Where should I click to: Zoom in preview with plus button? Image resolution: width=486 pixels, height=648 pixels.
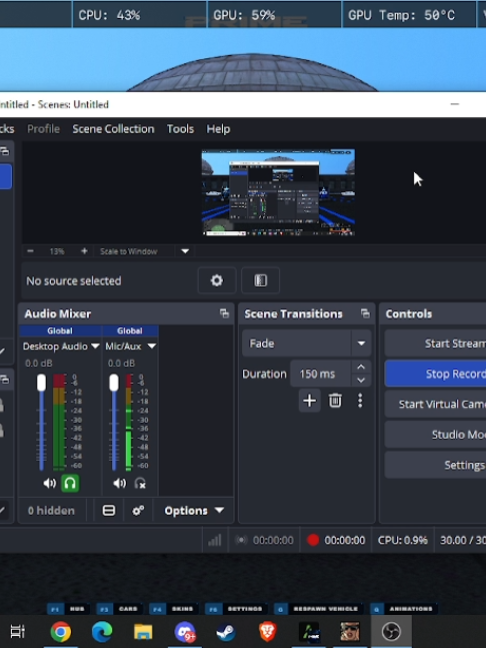tap(84, 251)
